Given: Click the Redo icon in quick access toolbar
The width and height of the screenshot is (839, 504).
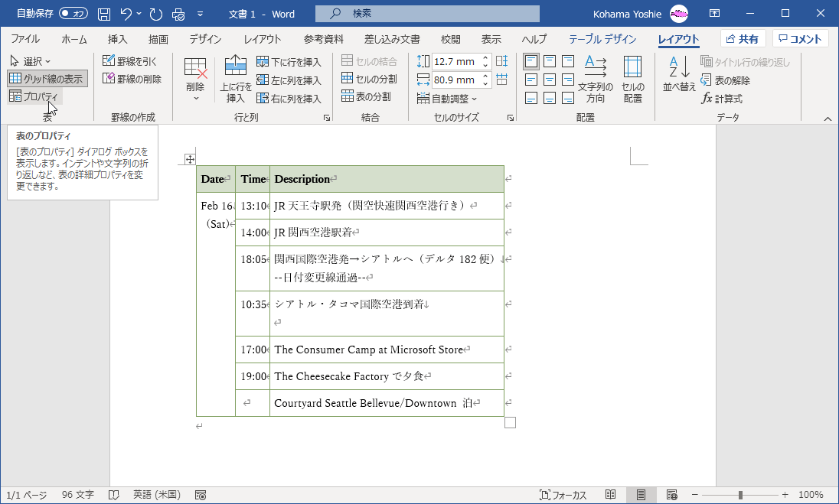Looking at the screenshot, I should point(155,14).
